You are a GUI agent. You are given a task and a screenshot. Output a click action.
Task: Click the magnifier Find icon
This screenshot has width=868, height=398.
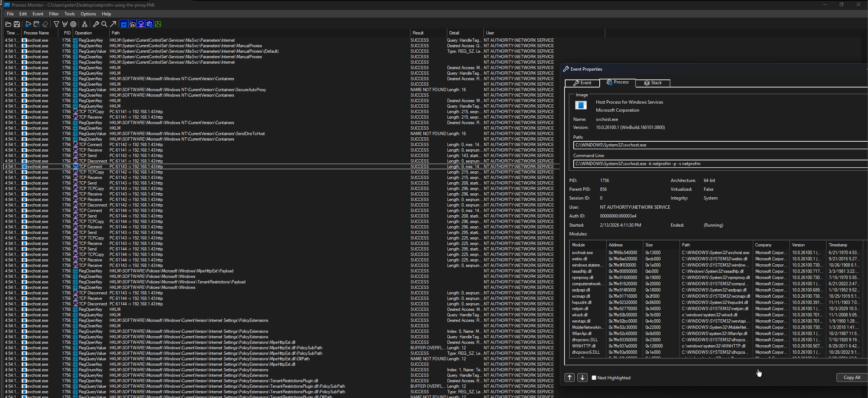[104, 24]
